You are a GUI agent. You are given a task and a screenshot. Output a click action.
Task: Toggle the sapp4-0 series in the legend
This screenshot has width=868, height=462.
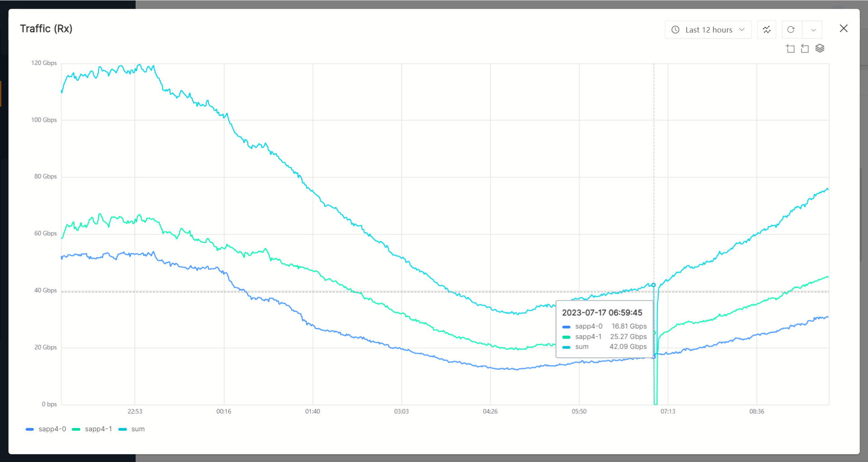(x=52, y=429)
